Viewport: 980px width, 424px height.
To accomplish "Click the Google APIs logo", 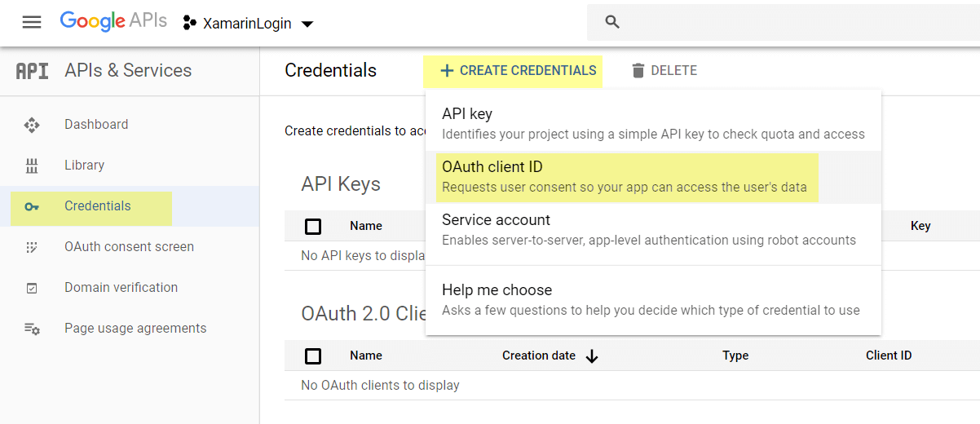I will pyautogui.click(x=113, y=22).
